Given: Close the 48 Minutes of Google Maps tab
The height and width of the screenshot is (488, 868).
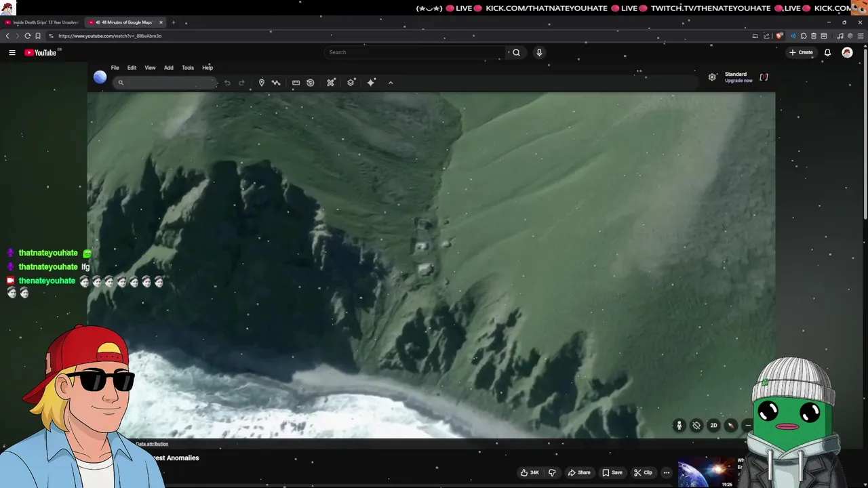Looking at the screenshot, I should tap(161, 22).
